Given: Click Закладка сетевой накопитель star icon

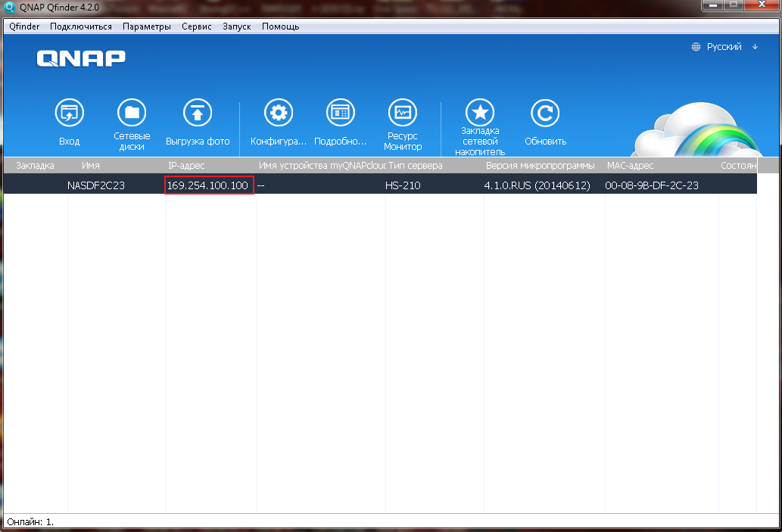Looking at the screenshot, I should coord(480,113).
